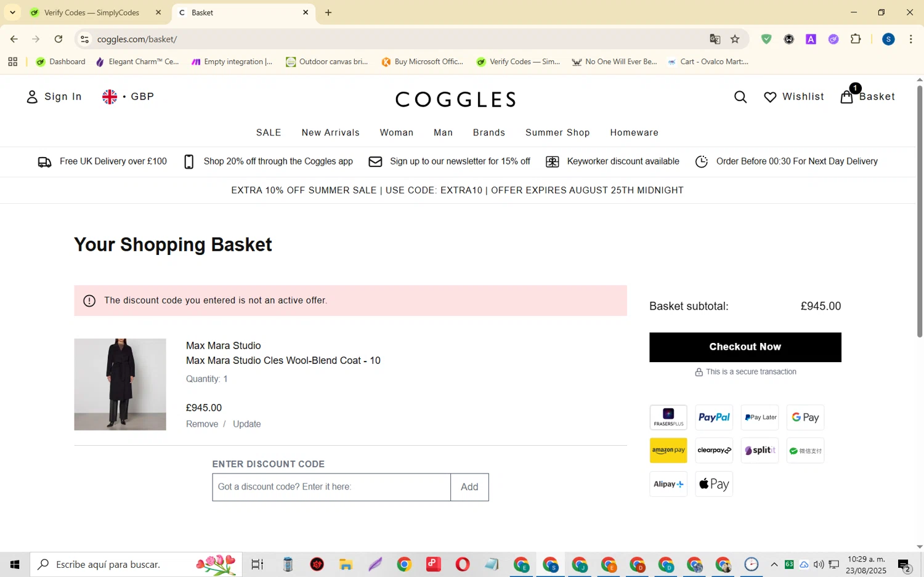
Task: Remove the coat from the basket
Action: [x=202, y=424]
